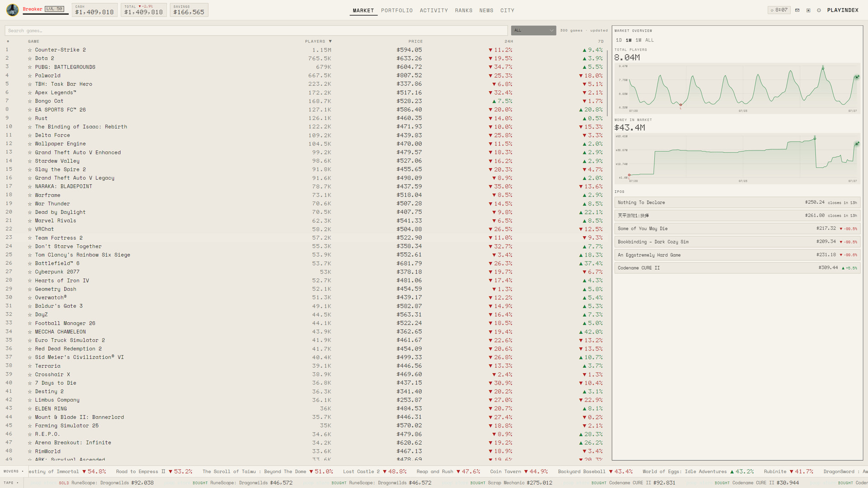Favorite PUBG: BATTLEGROUNDS with its star
The height and width of the screenshot is (488, 868).
30,67
